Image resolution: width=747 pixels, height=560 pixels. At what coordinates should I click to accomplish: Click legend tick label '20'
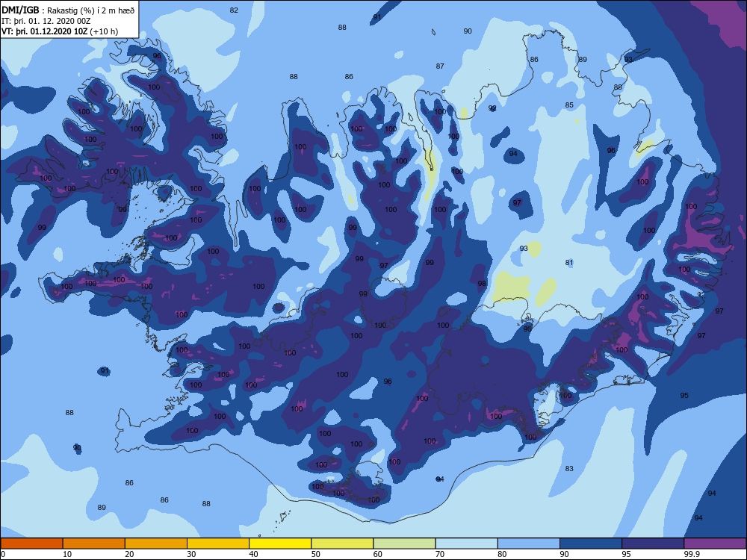[129, 554]
